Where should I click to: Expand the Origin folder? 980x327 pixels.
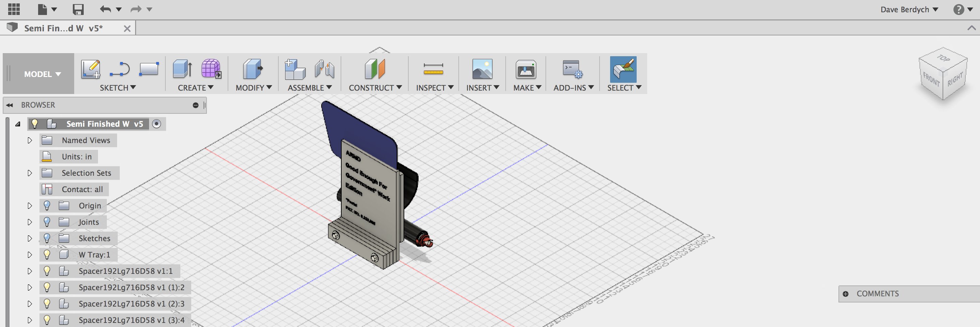coord(30,205)
